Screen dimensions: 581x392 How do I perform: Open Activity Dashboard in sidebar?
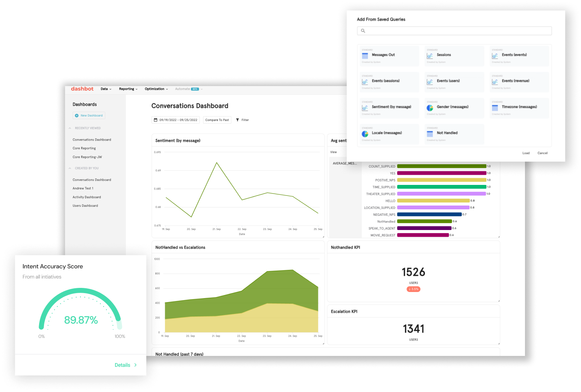(87, 197)
